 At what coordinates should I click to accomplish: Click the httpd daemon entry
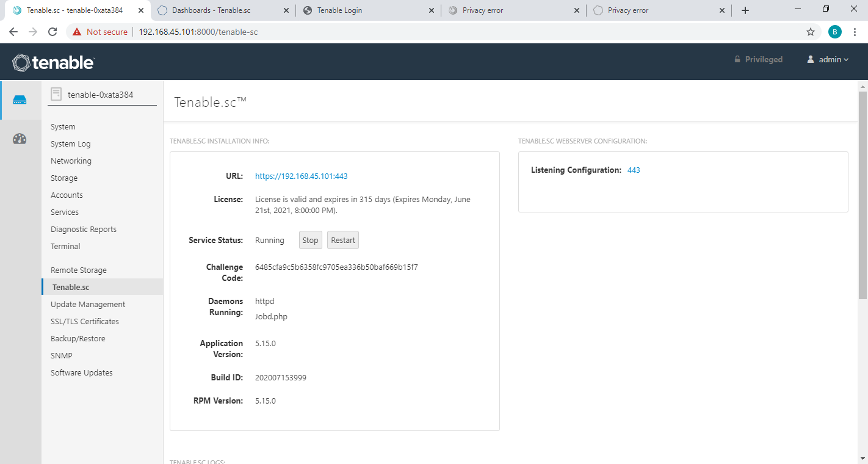tap(265, 302)
